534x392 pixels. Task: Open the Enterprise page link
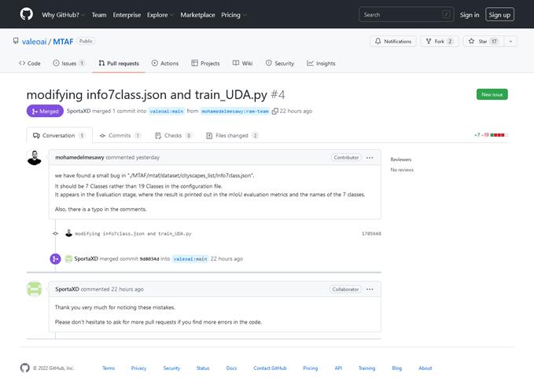point(127,15)
